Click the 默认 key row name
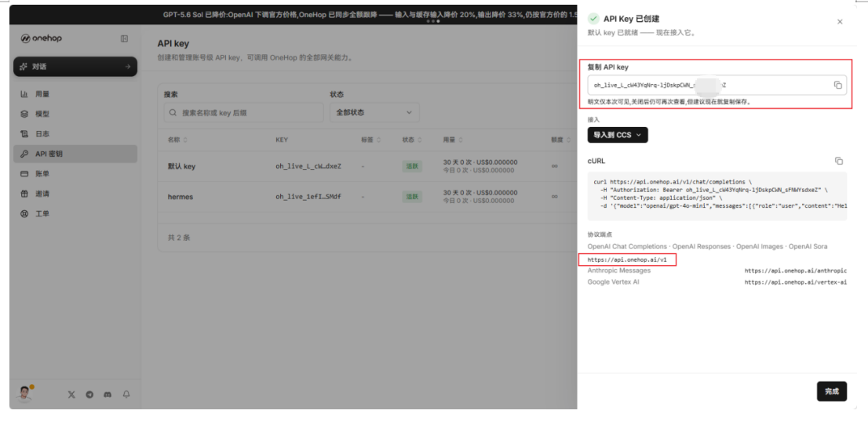 [181, 166]
